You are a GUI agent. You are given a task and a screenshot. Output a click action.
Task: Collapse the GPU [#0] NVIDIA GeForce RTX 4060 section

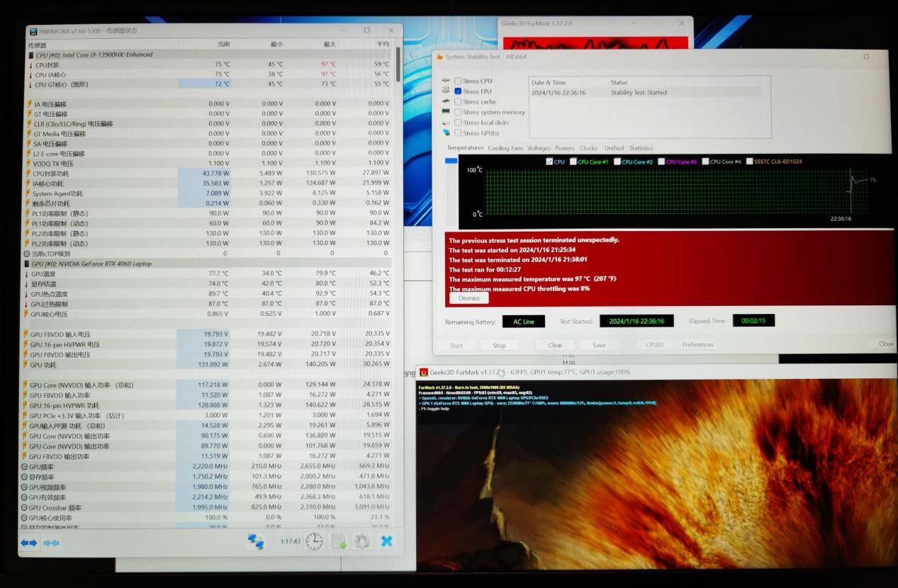pos(27,264)
